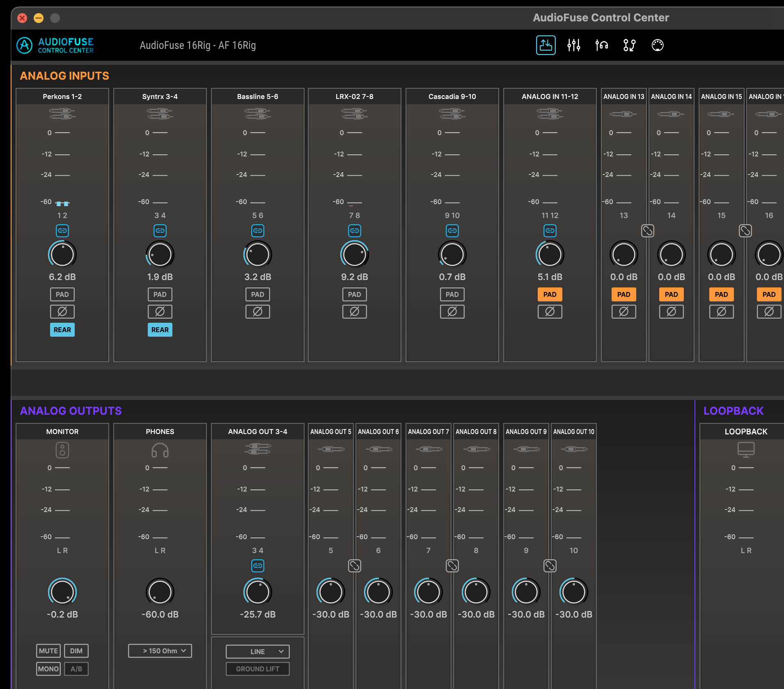Viewport: 784px width, 689px height.
Task: Click stereo link icon for LRX-02 7-8
Action: coord(355,231)
